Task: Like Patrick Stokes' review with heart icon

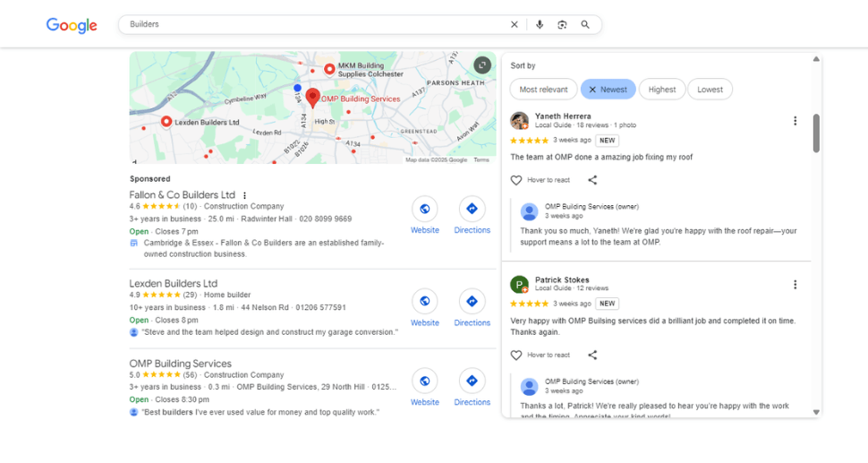Action: pos(516,355)
